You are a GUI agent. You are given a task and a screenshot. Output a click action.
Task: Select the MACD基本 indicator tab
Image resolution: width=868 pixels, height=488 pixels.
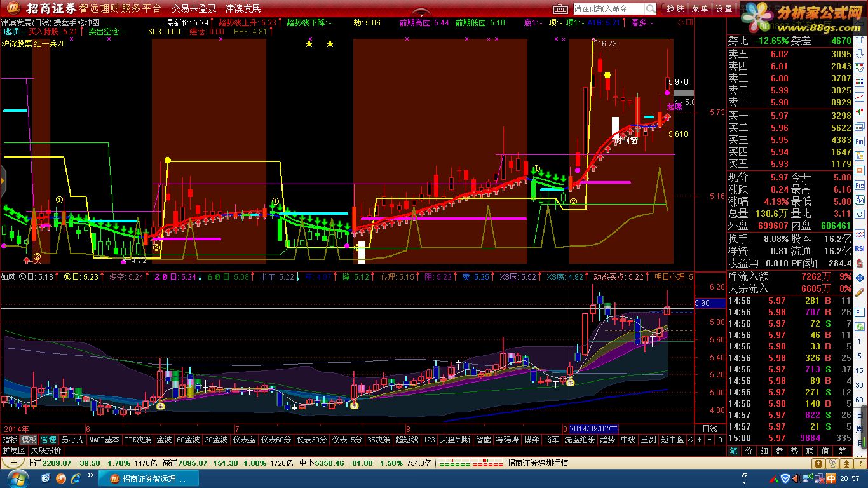tap(104, 439)
